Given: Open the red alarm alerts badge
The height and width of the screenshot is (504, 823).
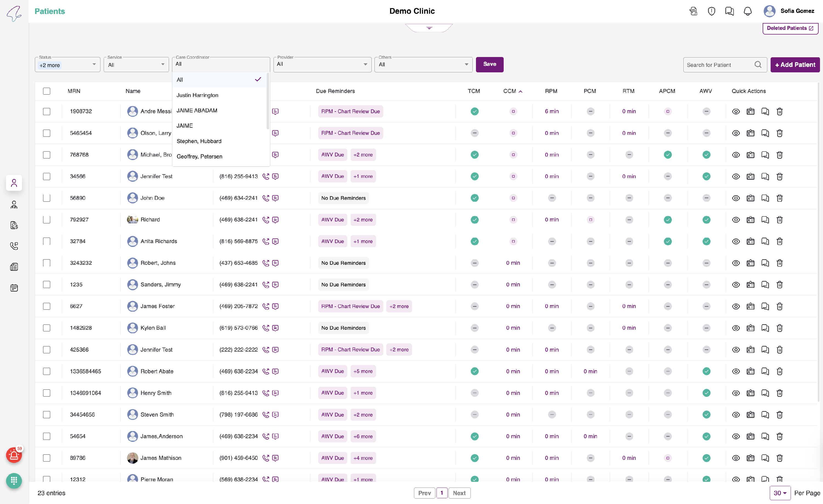Looking at the screenshot, I should coord(14,455).
